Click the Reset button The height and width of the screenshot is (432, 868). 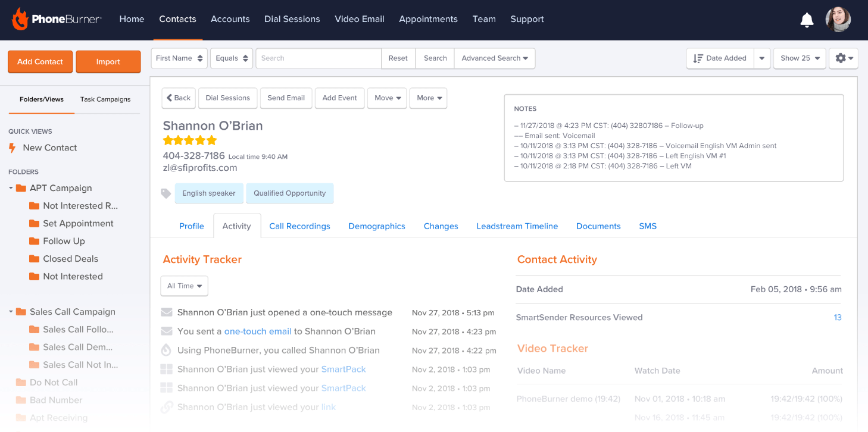point(398,58)
